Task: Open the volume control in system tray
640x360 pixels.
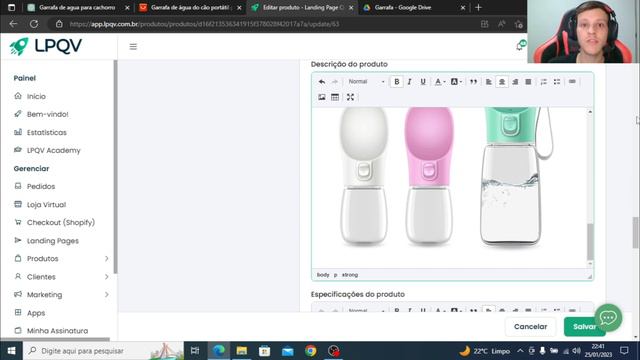Action: (x=576, y=351)
